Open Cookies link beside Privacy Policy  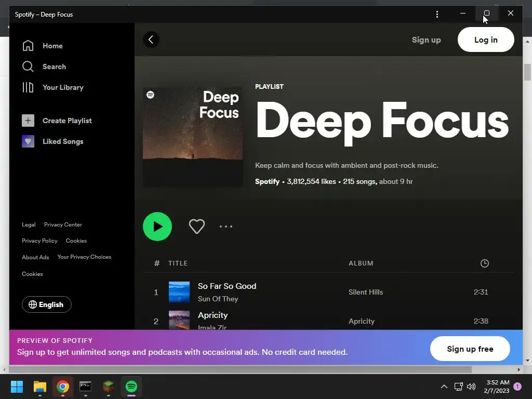point(76,241)
